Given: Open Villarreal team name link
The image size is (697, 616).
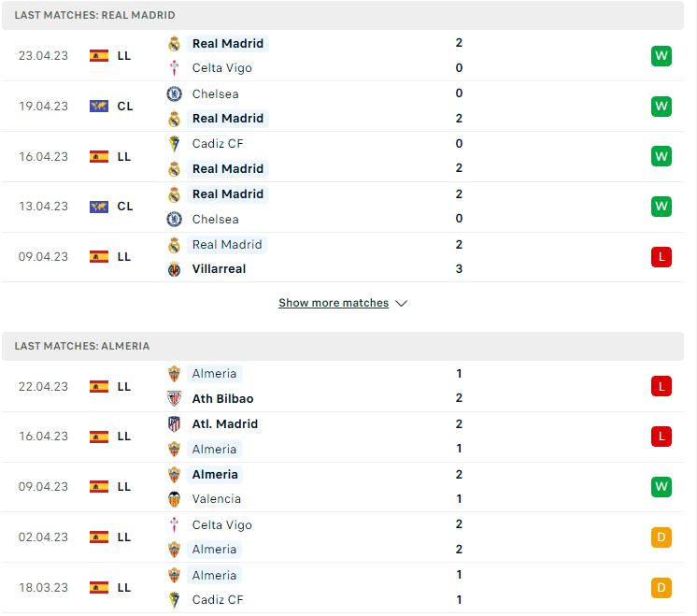Looking at the screenshot, I should [x=219, y=269].
